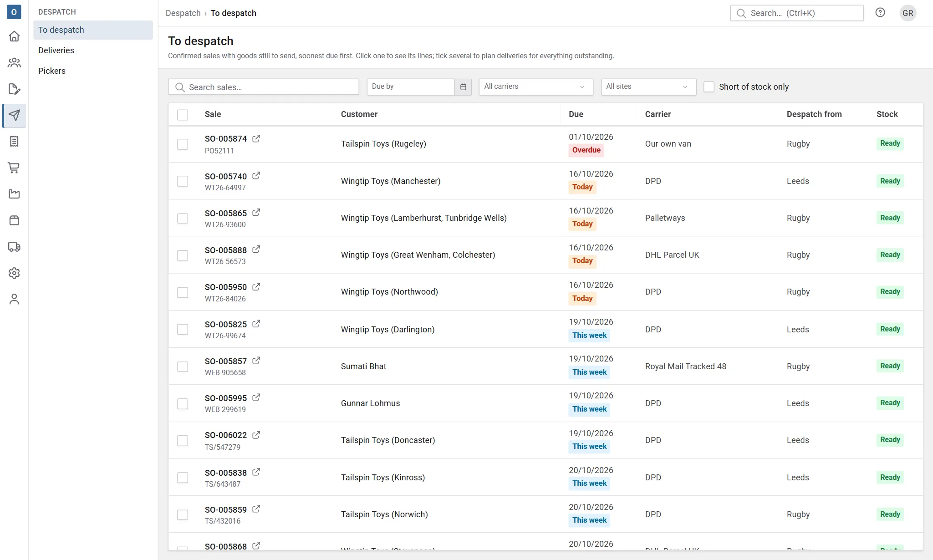Open the shopping cart icon in sidebar
The image size is (933, 560).
coord(14,168)
